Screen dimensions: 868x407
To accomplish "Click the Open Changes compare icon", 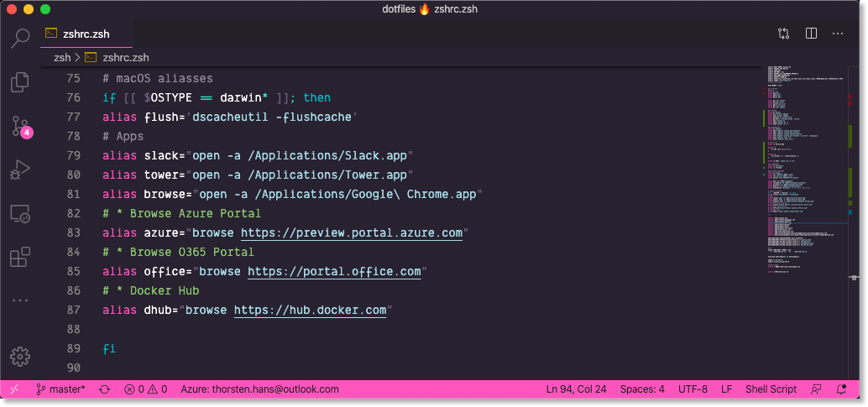I will coord(783,34).
